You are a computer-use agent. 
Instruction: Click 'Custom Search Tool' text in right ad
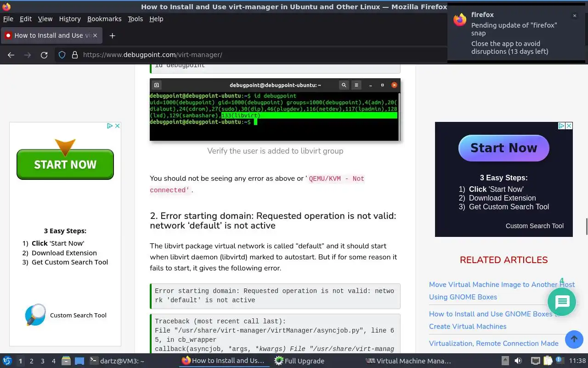click(x=535, y=226)
